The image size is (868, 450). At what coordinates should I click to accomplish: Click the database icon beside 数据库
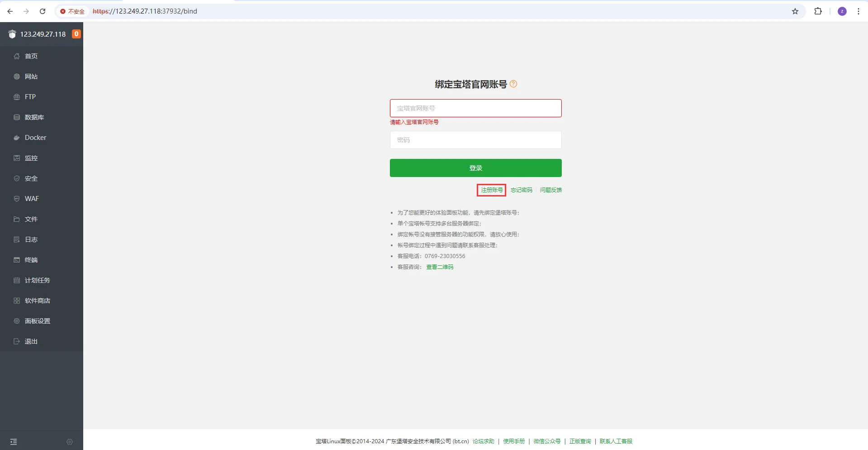[17, 117]
